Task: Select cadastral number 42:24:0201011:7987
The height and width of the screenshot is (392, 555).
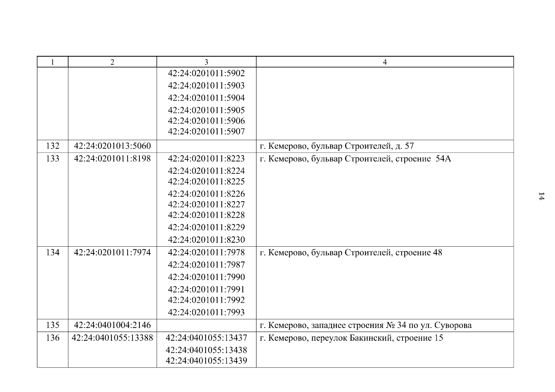Action: [x=206, y=265]
